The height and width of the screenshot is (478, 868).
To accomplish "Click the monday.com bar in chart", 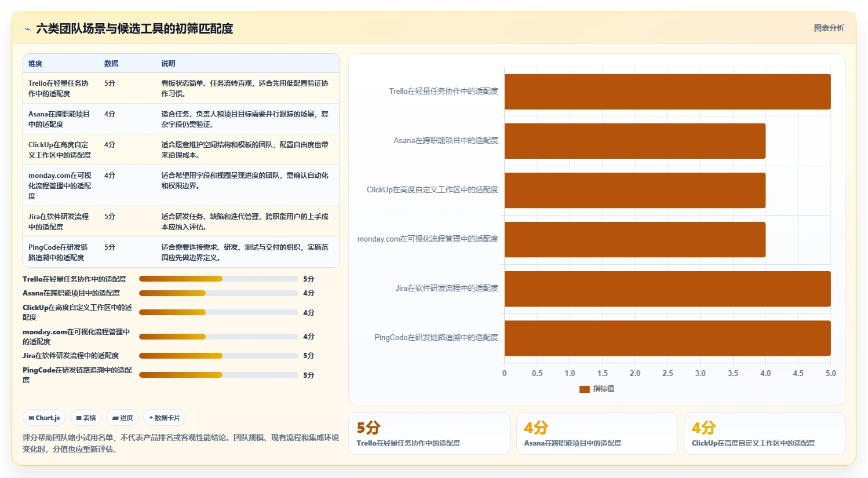I will (x=635, y=239).
